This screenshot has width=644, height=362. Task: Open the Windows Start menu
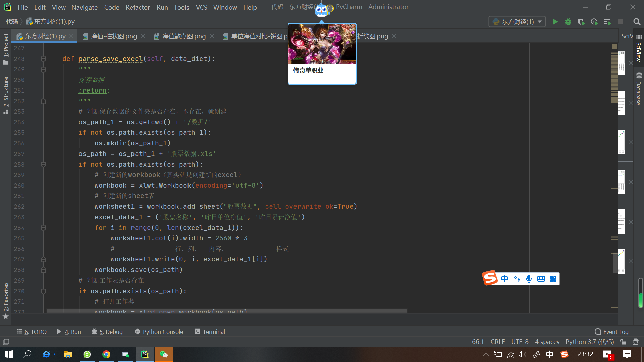tap(9, 354)
